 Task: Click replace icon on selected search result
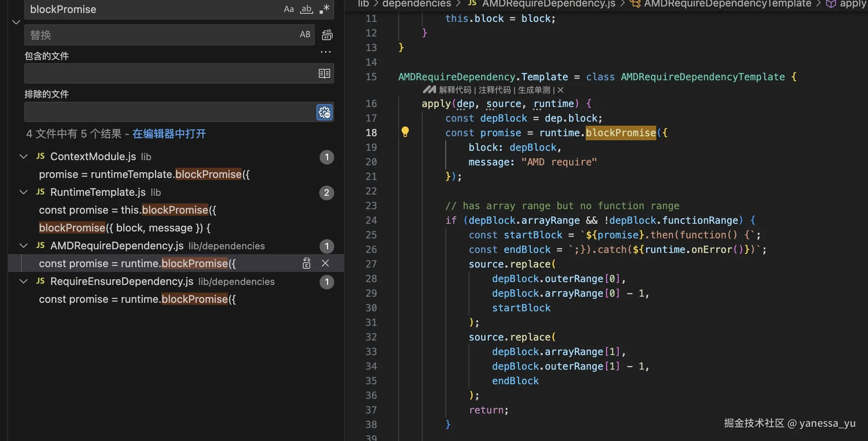coord(307,263)
